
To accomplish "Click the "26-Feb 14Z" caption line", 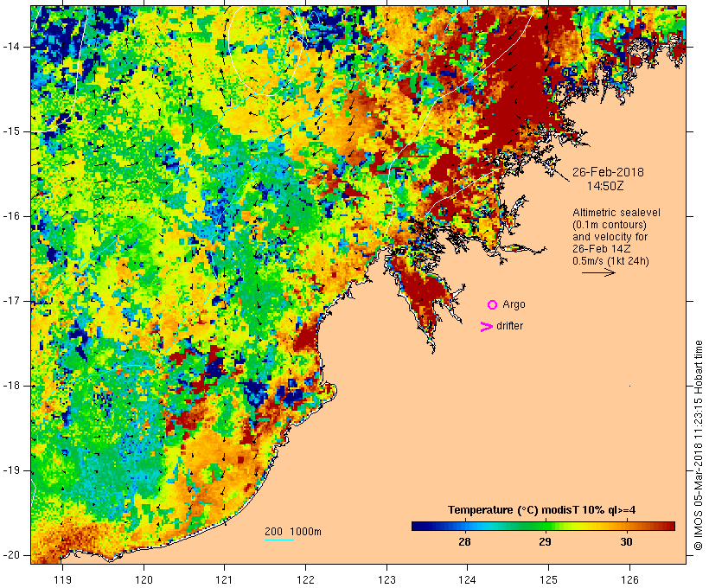I will pos(602,249).
